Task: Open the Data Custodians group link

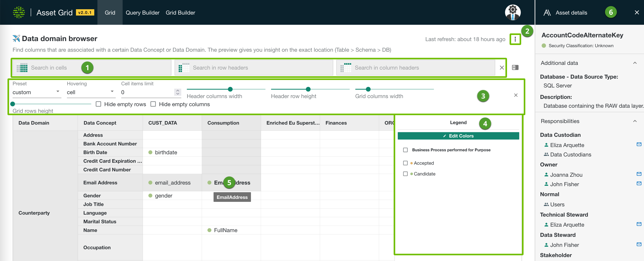Action: tap(571, 155)
